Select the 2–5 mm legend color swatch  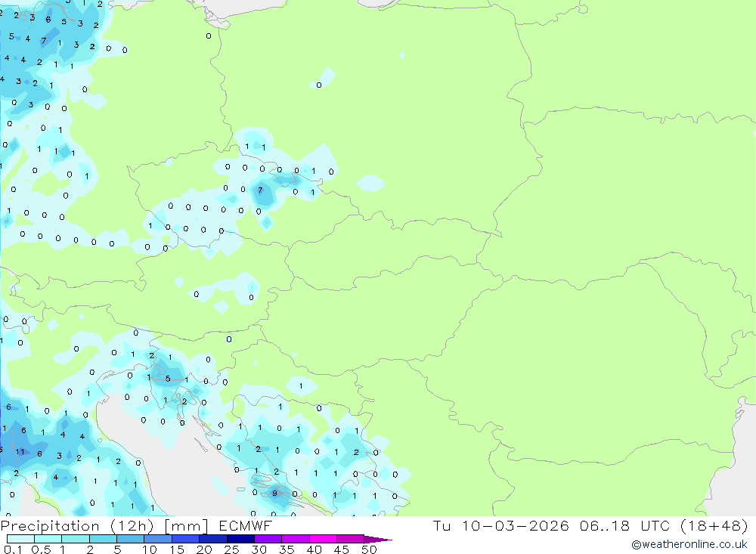click(103, 539)
